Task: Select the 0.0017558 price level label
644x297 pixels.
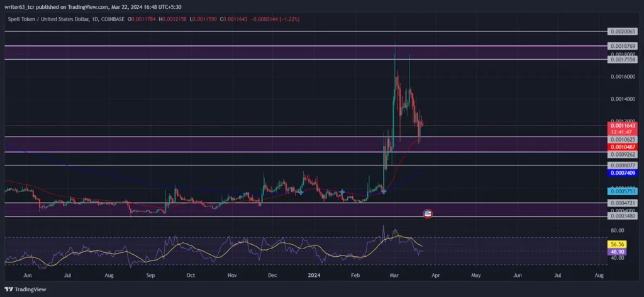Action: pos(623,60)
